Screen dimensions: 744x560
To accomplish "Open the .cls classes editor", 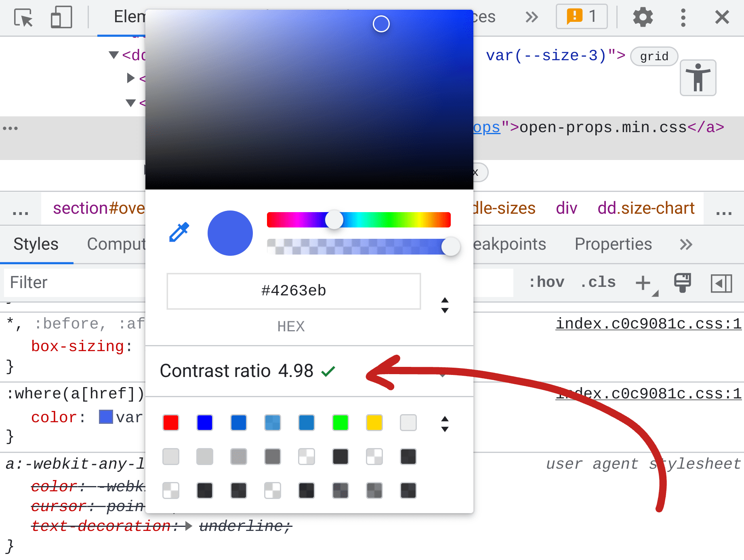I will 597,282.
